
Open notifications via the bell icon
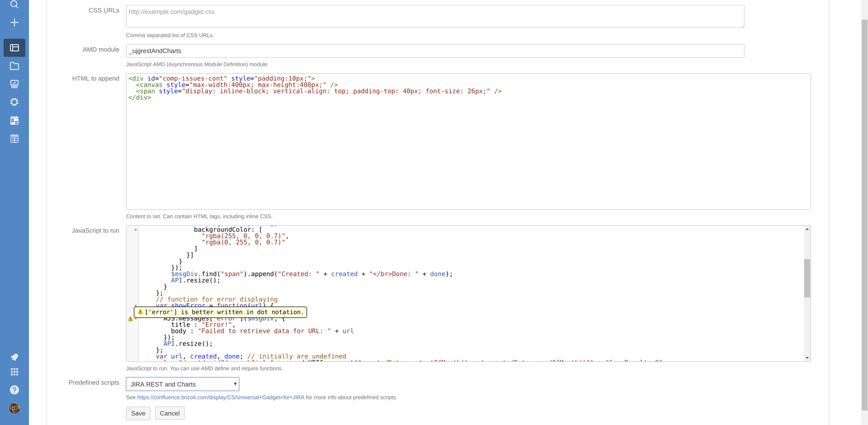(14, 357)
